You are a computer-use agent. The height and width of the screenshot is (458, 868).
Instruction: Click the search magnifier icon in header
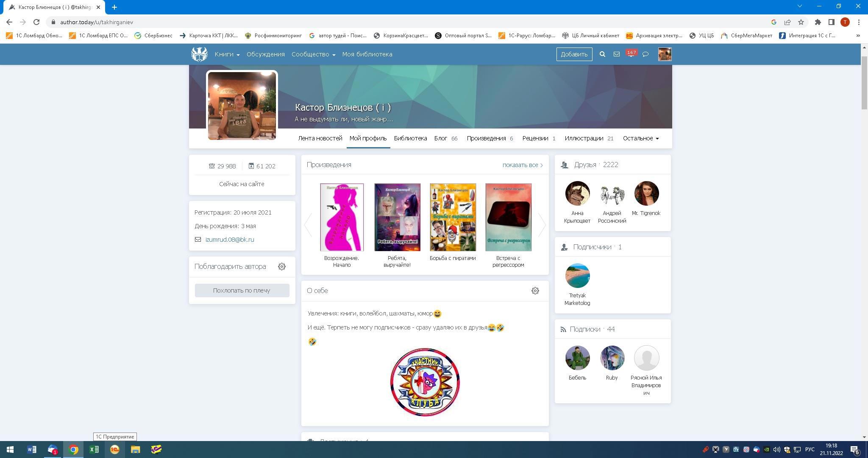pos(602,54)
